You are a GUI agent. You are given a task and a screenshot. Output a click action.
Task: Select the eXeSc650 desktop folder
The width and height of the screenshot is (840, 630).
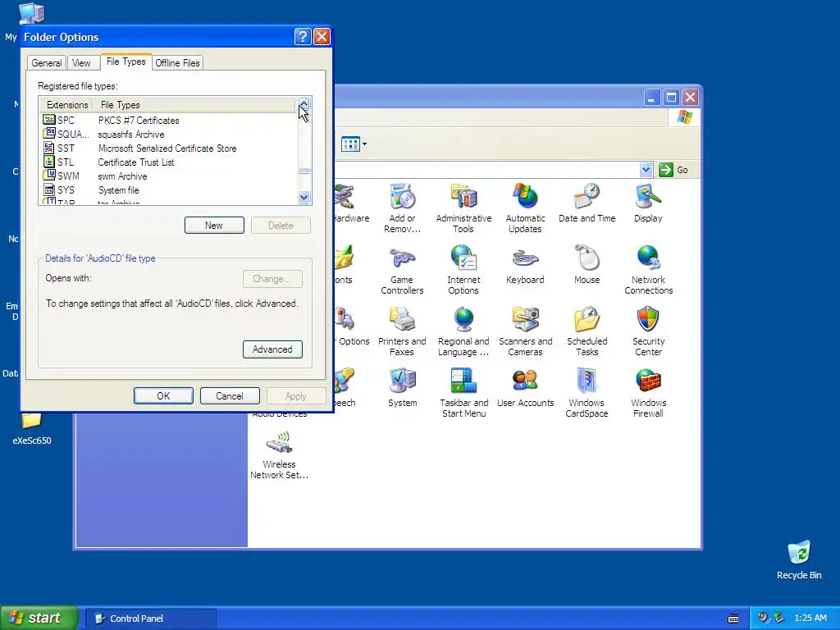pos(32,428)
